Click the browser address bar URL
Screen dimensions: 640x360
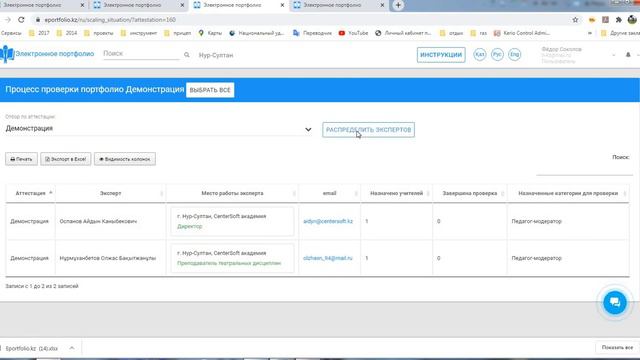point(110,20)
